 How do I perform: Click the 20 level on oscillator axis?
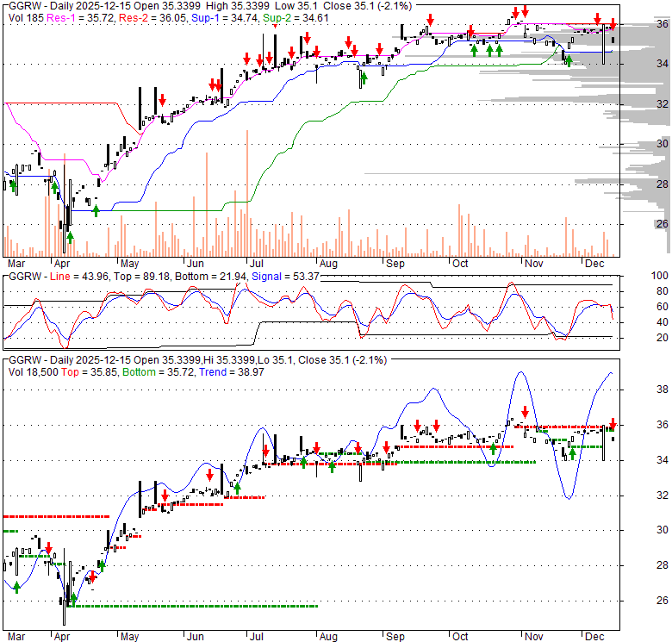tap(663, 338)
